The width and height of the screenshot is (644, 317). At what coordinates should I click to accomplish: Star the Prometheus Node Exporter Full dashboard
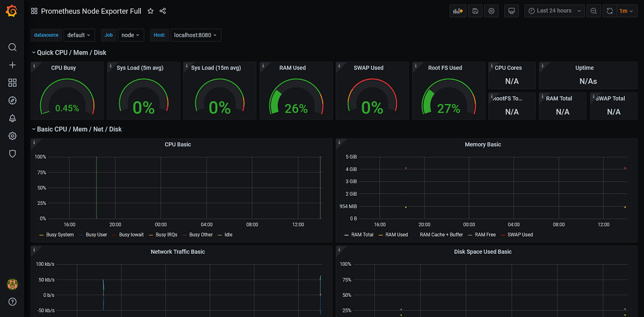tap(150, 11)
